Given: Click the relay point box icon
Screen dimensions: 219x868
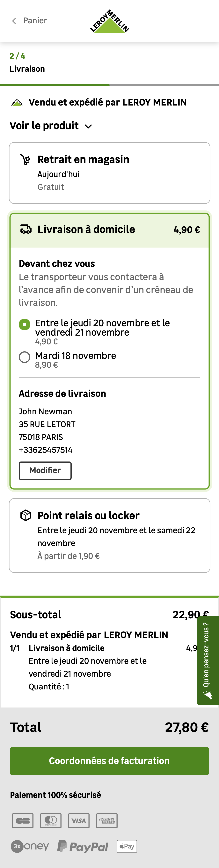Looking at the screenshot, I should click(26, 515).
